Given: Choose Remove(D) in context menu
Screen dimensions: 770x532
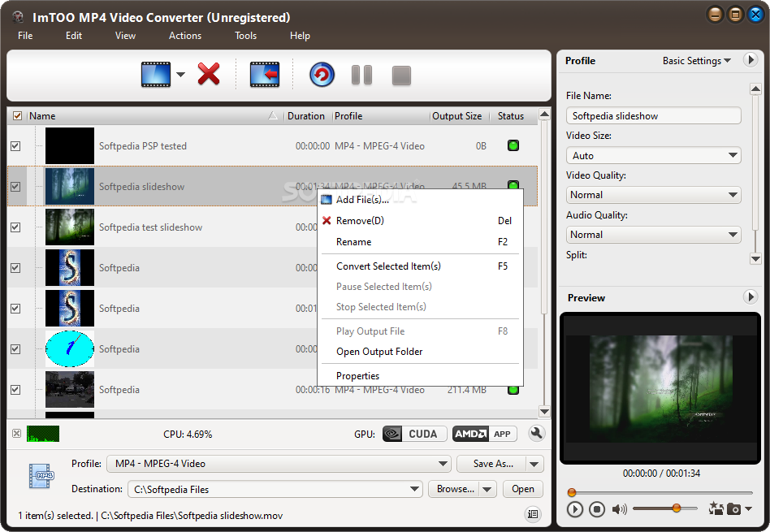Looking at the screenshot, I should point(420,221).
